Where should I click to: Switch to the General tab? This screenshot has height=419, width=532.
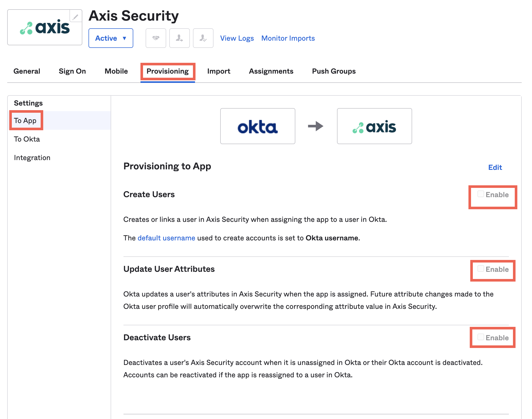click(27, 71)
